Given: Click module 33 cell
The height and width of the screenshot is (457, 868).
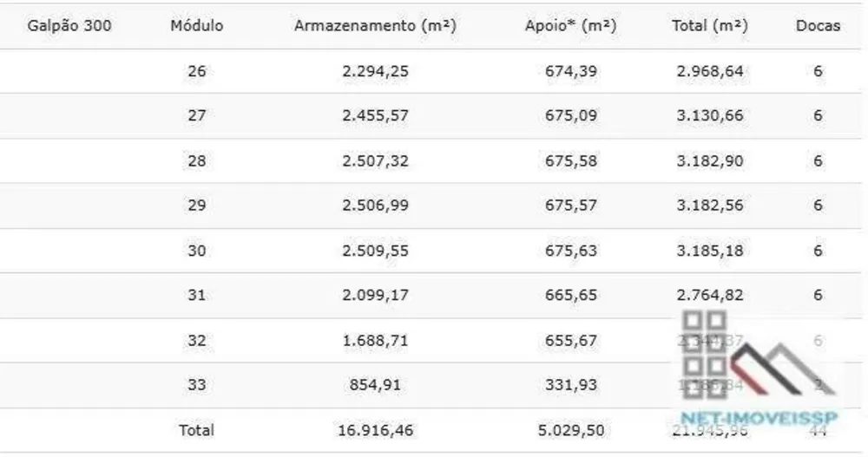Looking at the screenshot, I should click(196, 384).
